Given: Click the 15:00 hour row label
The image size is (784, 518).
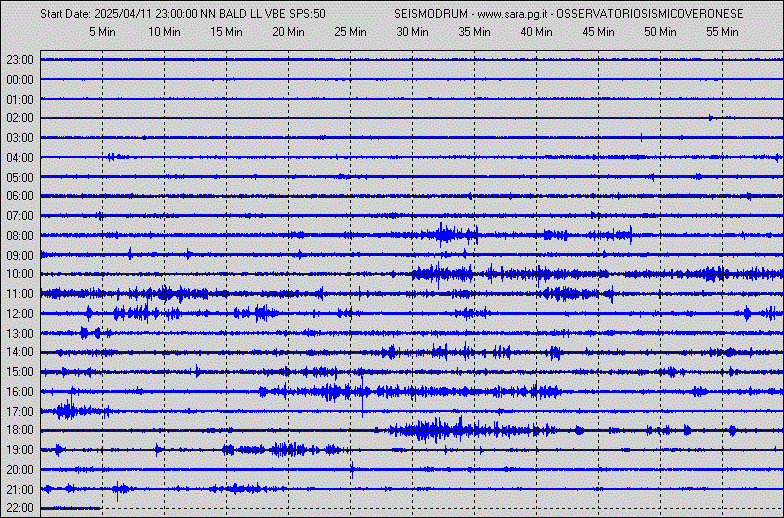Looking at the screenshot, I should click(20, 372).
